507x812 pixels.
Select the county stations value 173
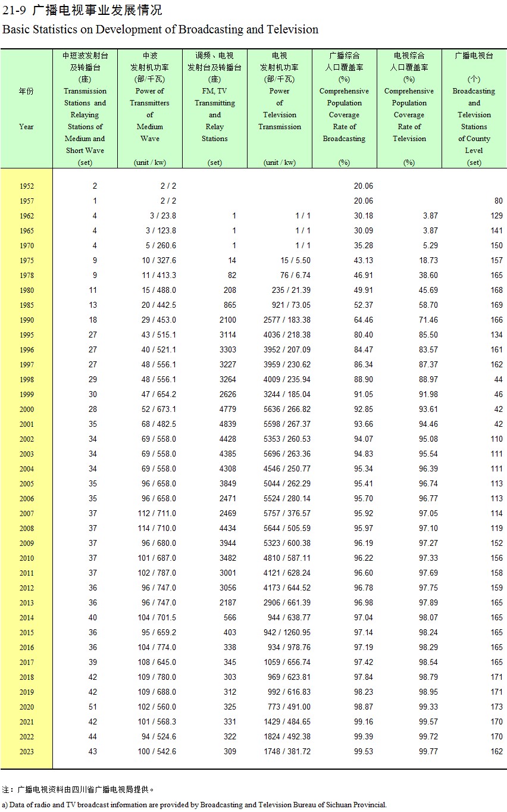[x=496, y=707]
